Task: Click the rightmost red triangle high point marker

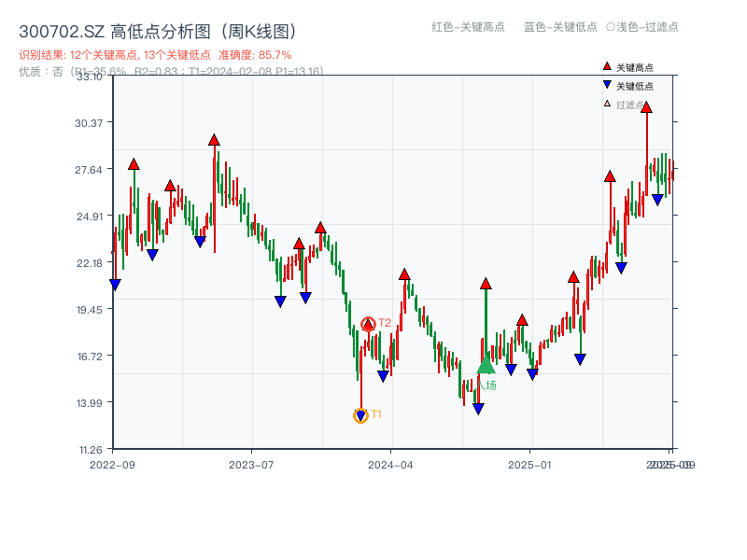Action: pyautogui.click(x=647, y=107)
